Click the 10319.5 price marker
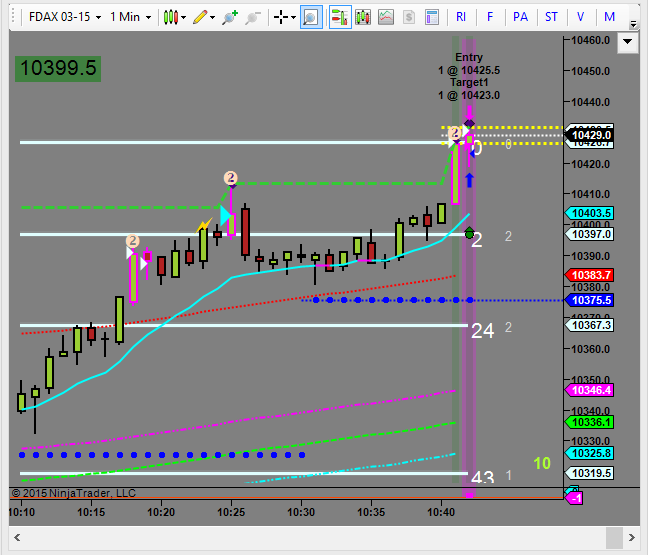648x555 pixels. click(590, 473)
